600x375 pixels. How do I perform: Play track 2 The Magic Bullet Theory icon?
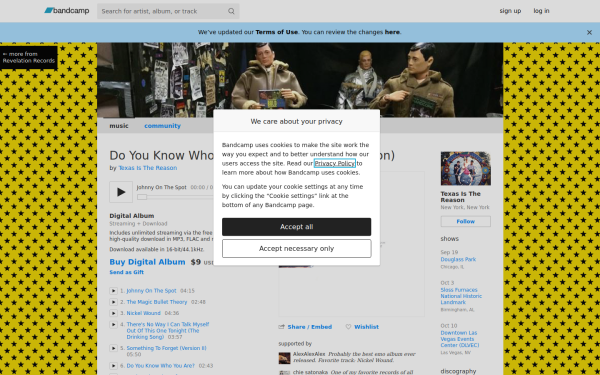click(x=113, y=302)
